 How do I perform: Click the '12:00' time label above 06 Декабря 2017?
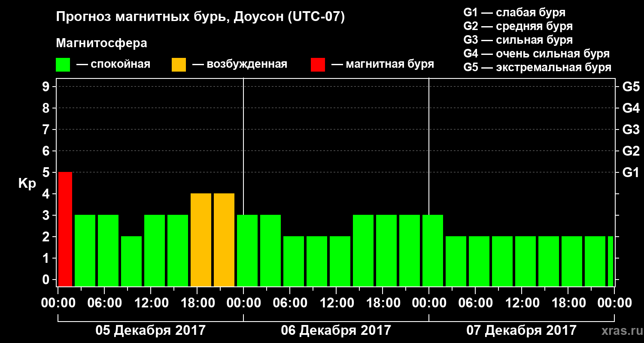pyautogui.click(x=336, y=303)
